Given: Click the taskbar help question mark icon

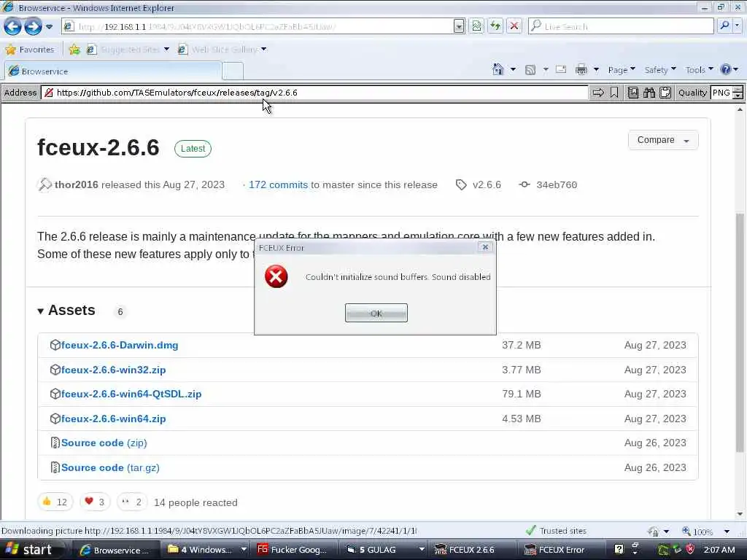Looking at the screenshot, I should pos(619,550).
